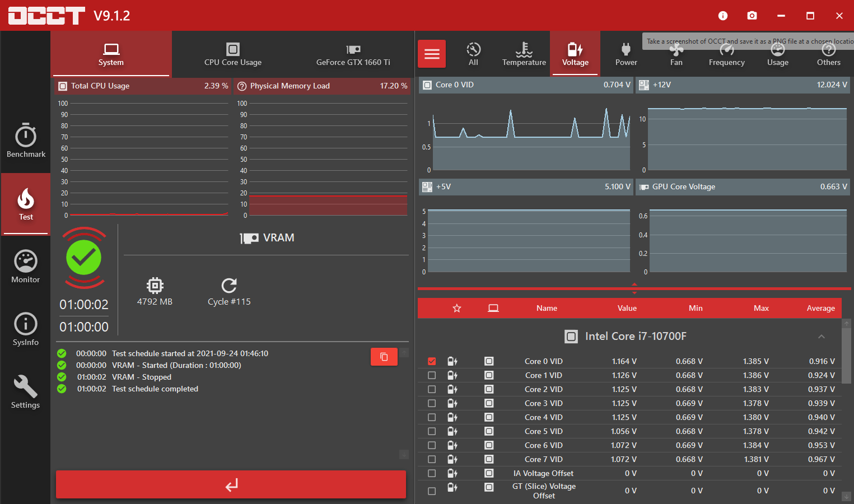The width and height of the screenshot is (854, 504).
Task: Click the voltage icon in Core 0 VID row
Action: click(x=452, y=361)
